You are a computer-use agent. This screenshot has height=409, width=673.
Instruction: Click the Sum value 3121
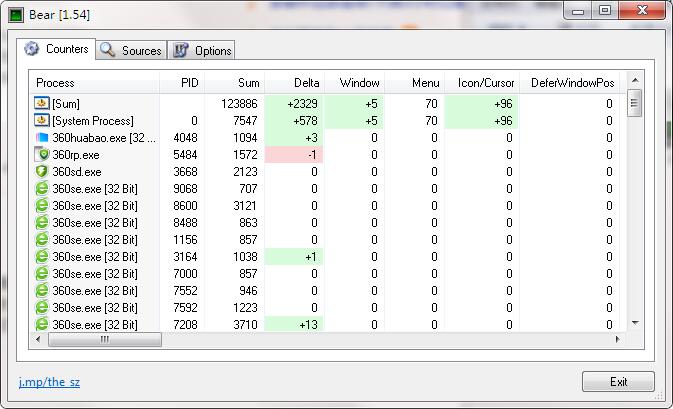click(x=245, y=206)
